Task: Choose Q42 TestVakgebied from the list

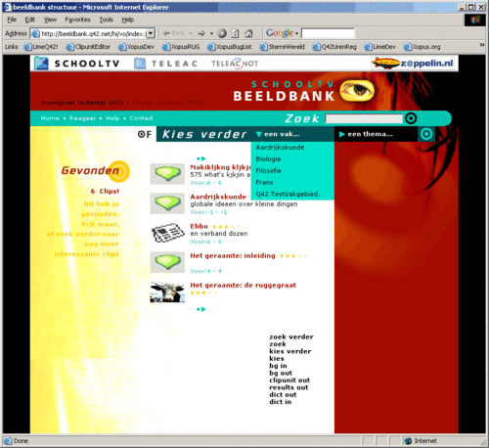Action: (x=288, y=195)
